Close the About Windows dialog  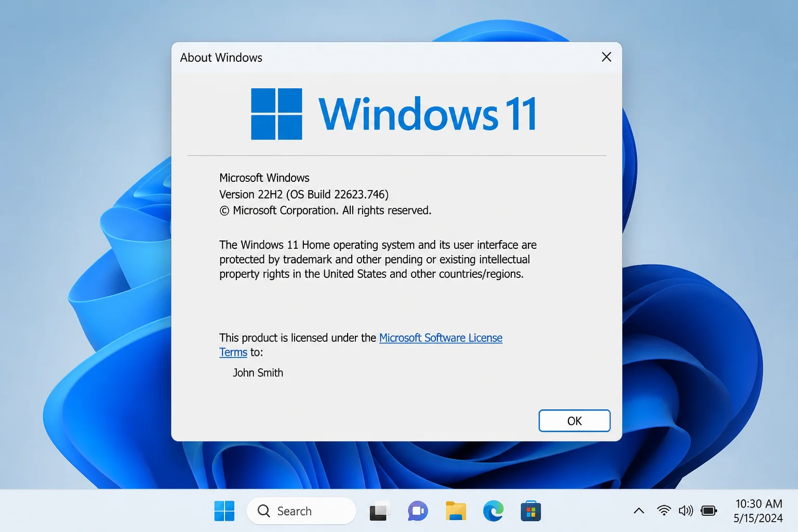click(x=606, y=57)
